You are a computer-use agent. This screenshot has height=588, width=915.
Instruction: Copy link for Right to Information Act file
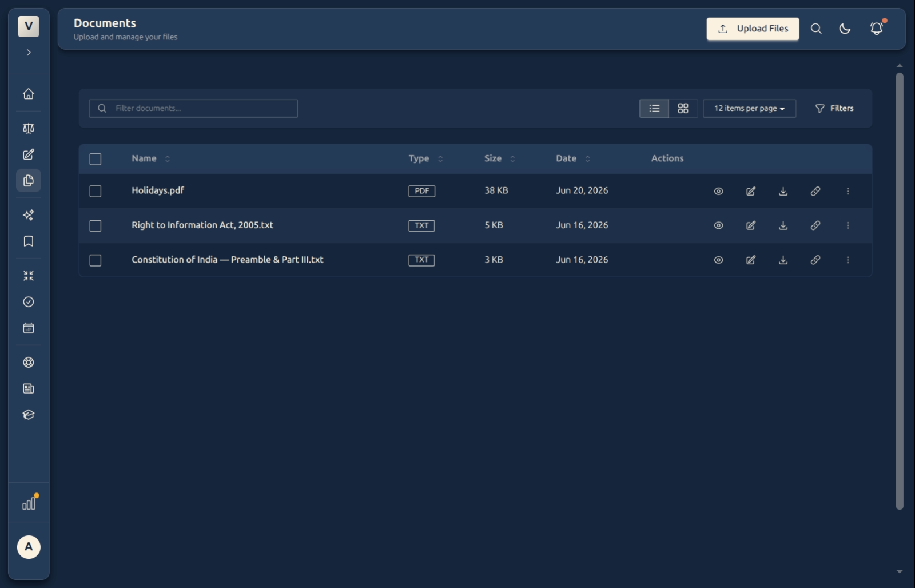pos(815,225)
